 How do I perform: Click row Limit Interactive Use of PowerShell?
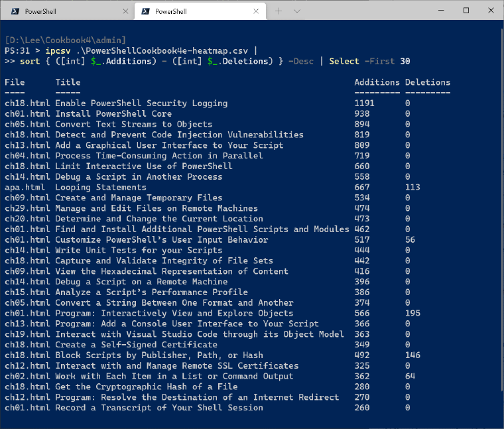click(x=227, y=166)
